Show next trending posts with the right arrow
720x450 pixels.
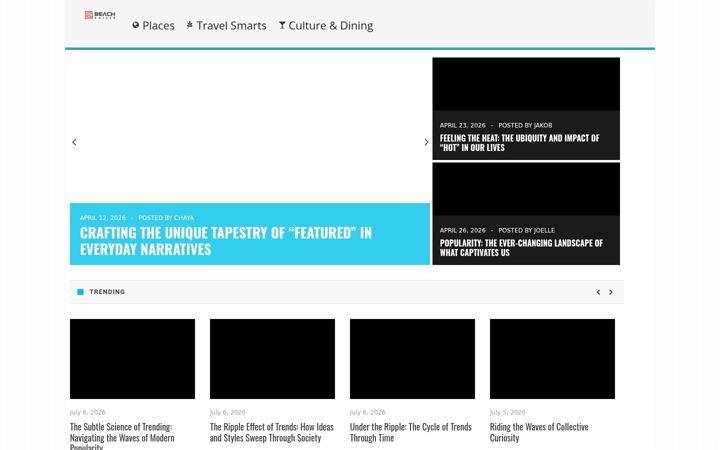(611, 292)
